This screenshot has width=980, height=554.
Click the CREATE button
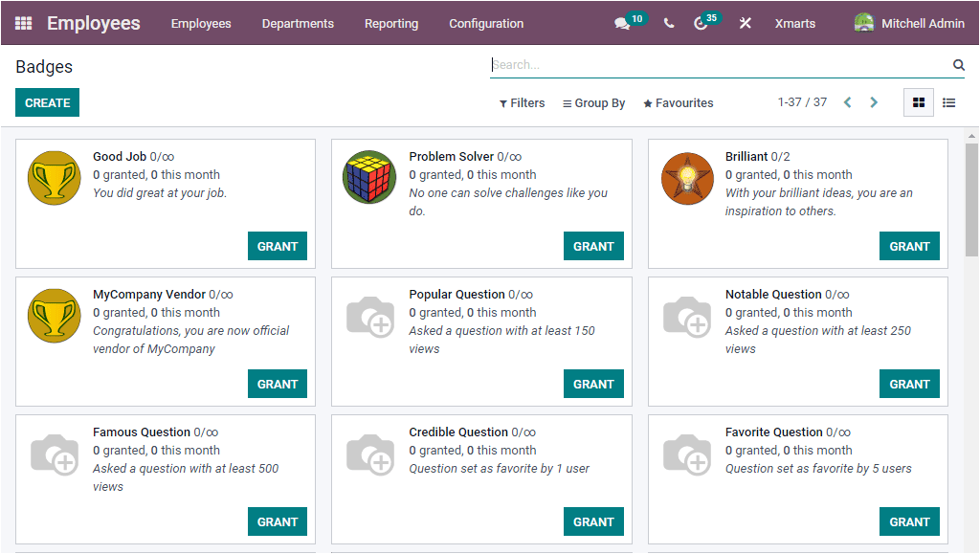(47, 101)
